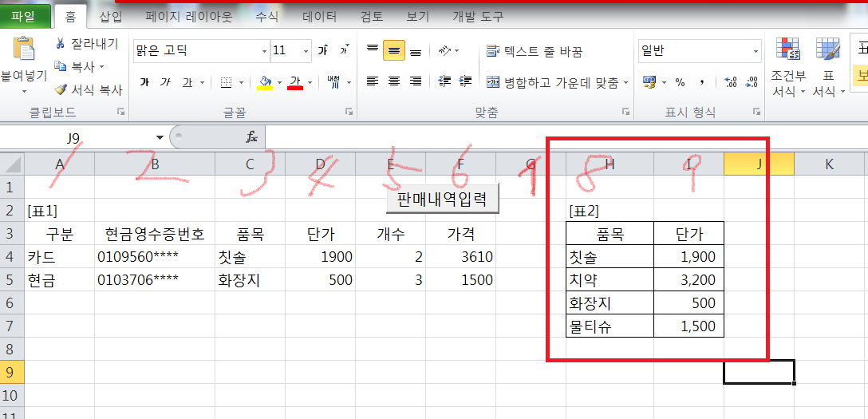The image size is (868, 419).
Task: Click the increase indent icon
Action: (x=465, y=81)
